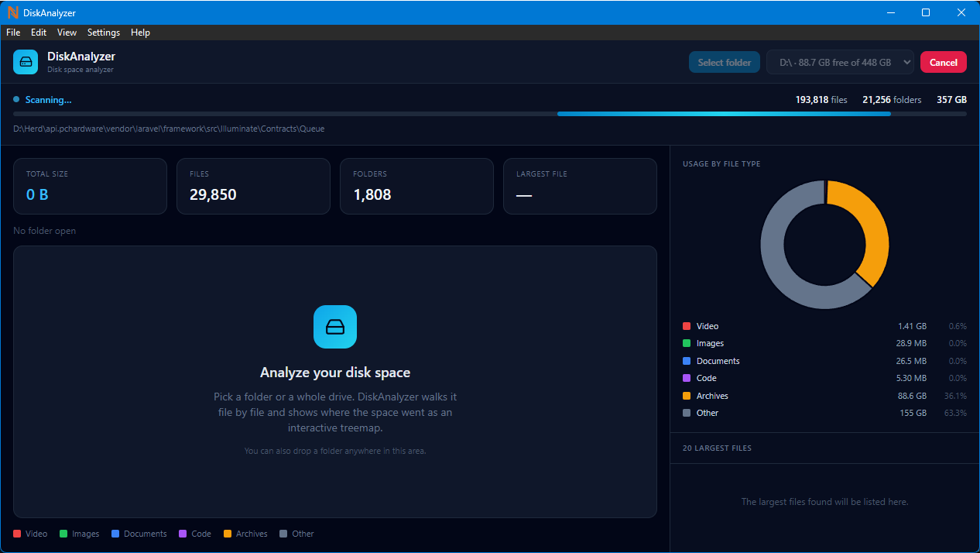Viewport: 980px width, 553px height.
Task: Open the View menu
Action: click(67, 33)
